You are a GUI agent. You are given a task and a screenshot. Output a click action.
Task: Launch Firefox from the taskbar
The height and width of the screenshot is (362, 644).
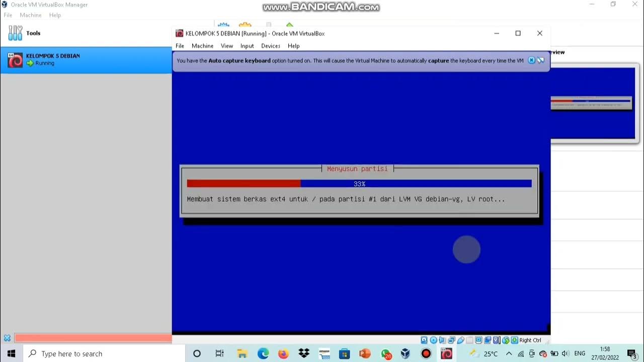pos(283,353)
